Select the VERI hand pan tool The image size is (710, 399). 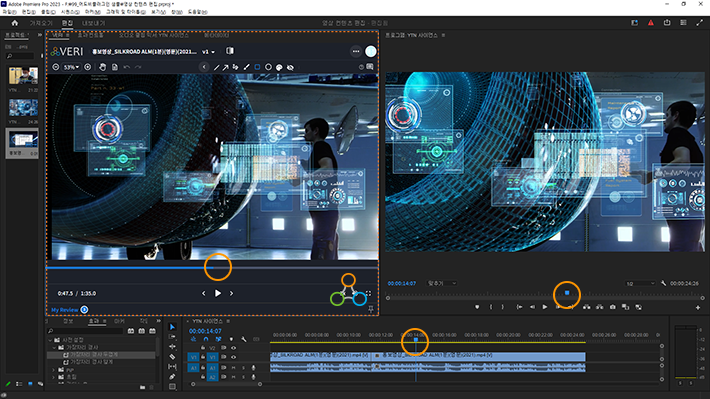tap(103, 67)
